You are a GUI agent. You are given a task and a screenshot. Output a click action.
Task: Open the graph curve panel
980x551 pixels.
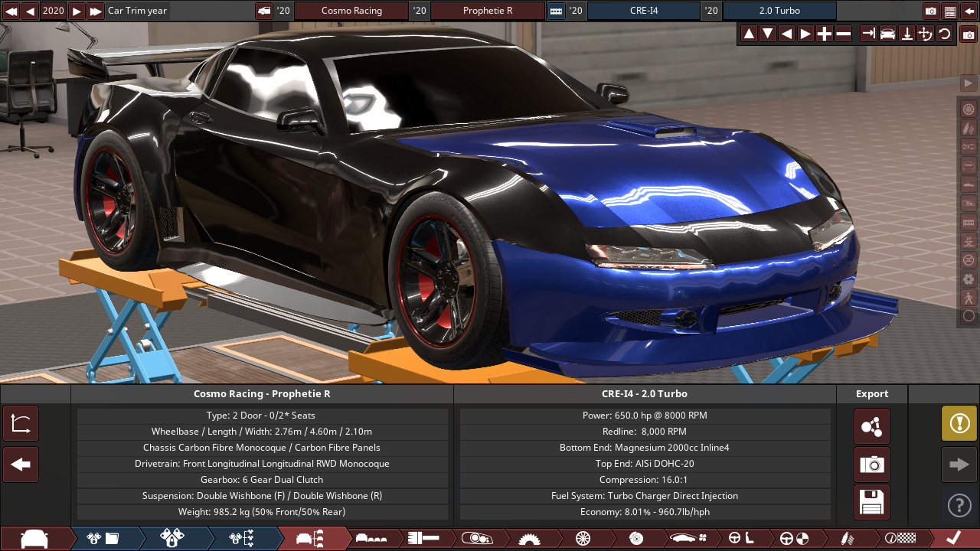pyautogui.click(x=21, y=424)
